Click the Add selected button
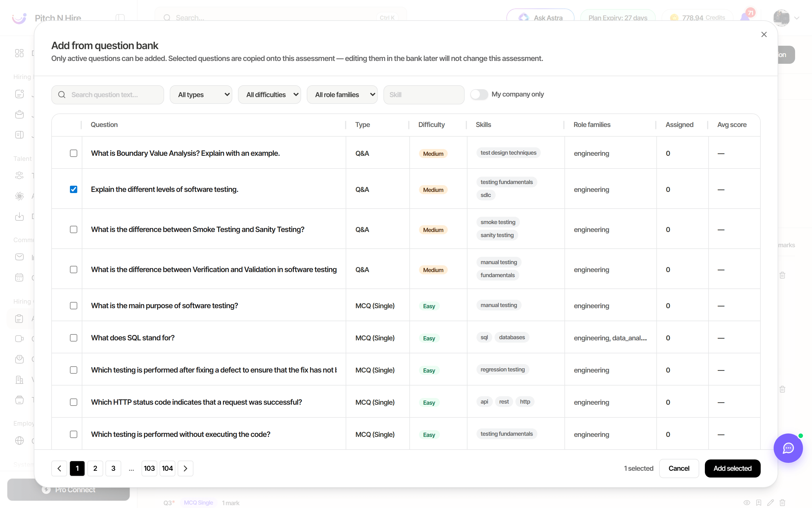The image size is (812, 508). point(732,468)
